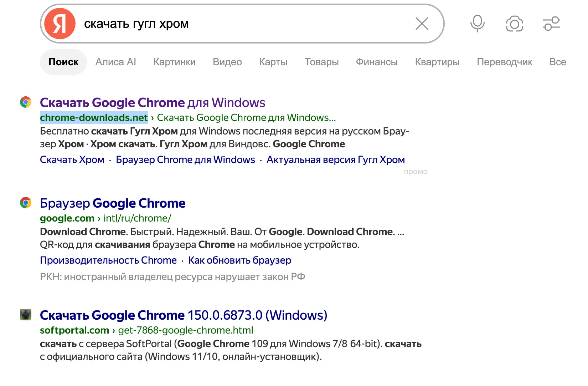Click the chrome-downloads.net domain link
This screenshot has width=588, height=386.
pyautogui.click(x=94, y=118)
